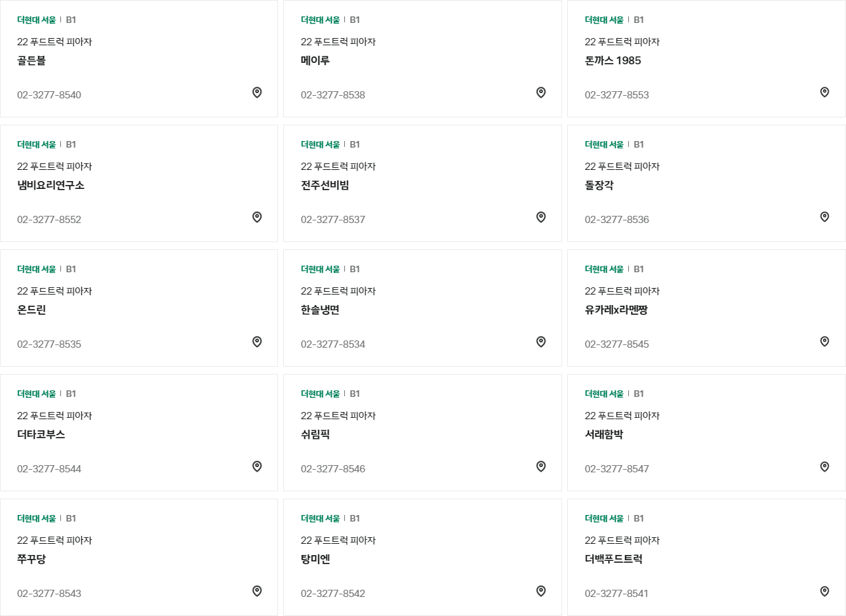
Task: Open the 쉬림픽 location pin
Action: pos(541,466)
